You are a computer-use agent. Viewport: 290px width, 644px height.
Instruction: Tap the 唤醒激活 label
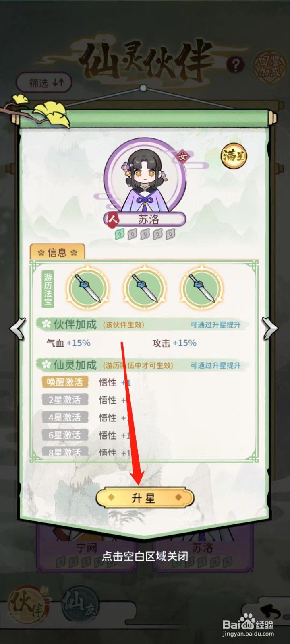pos(65,382)
